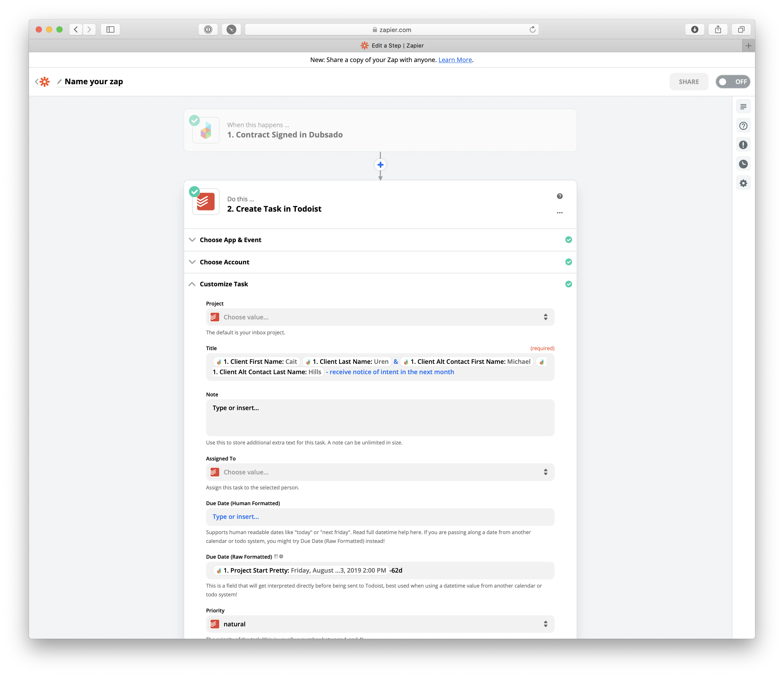Screen dimensions: 784x677
Task: Toggle the Safari sidebar button
Action: click(110, 29)
